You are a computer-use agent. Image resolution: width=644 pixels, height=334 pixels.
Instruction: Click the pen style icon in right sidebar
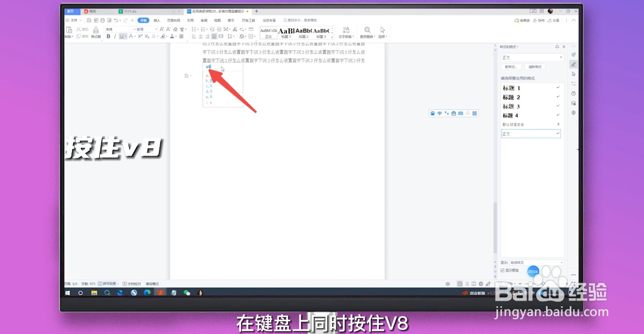tap(574, 64)
